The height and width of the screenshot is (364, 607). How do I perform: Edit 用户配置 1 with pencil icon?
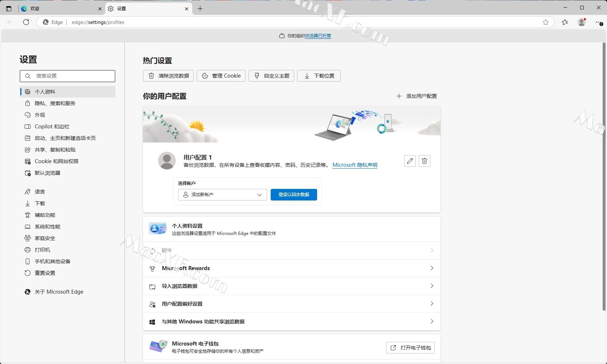tap(410, 161)
